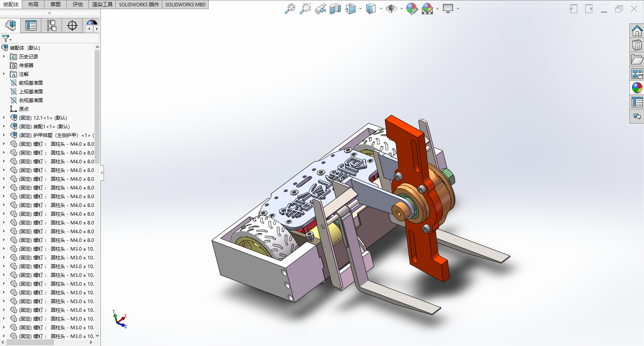Expand the 历史记录 tree node
644x346 pixels.
(4, 56)
